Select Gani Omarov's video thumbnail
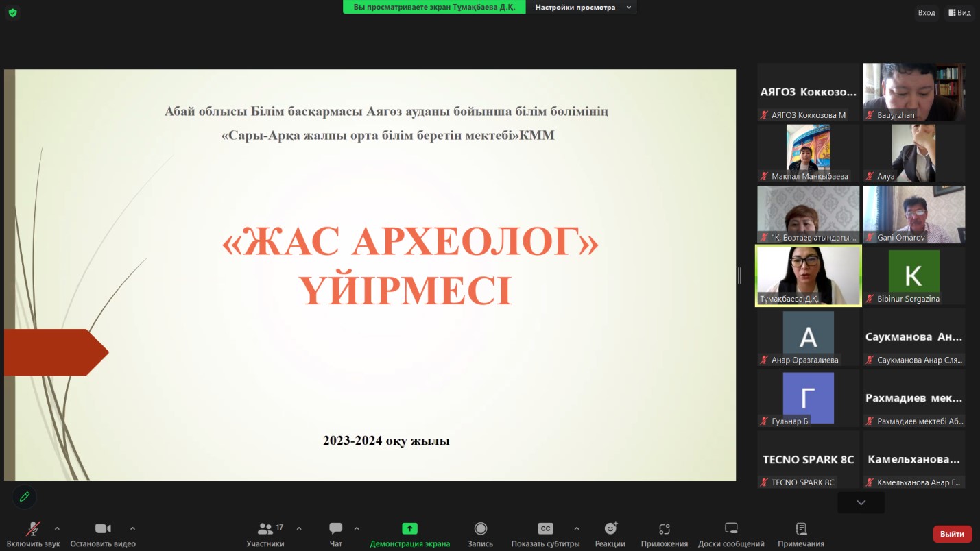This screenshot has width=980, height=551. [914, 215]
